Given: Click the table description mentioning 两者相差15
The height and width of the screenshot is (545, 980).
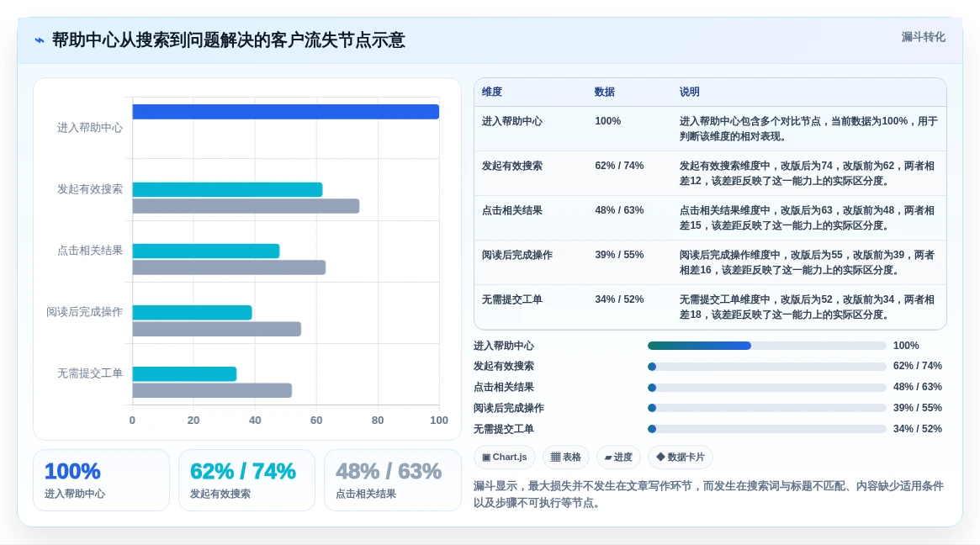Looking at the screenshot, I should [807, 218].
